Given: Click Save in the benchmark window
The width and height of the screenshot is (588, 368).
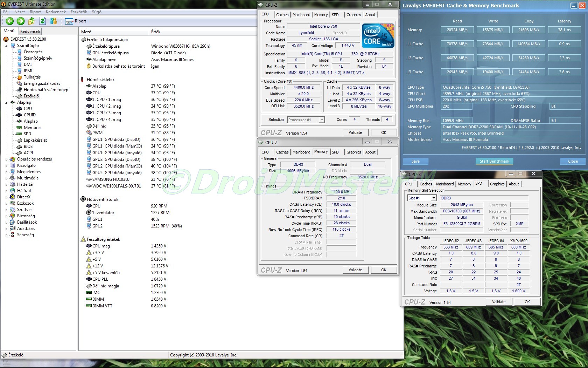Looking at the screenshot, I should pyautogui.click(x=415, y=161).
